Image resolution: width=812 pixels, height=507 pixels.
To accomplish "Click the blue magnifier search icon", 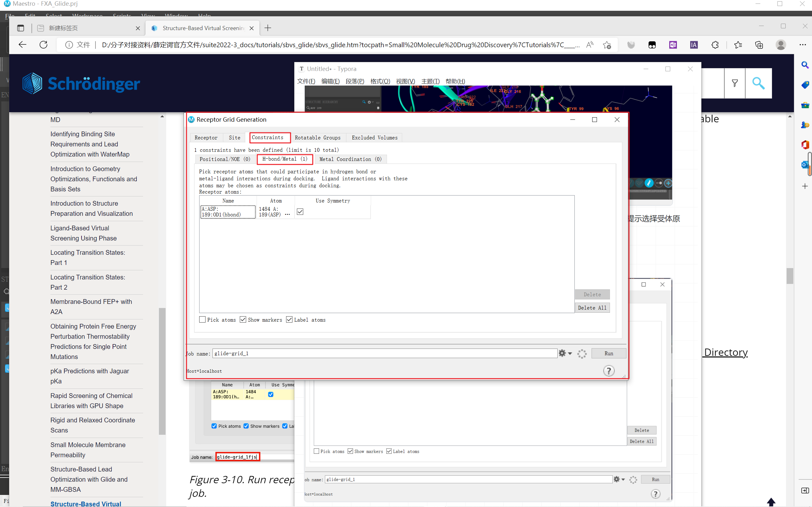I will click(758, 83).
